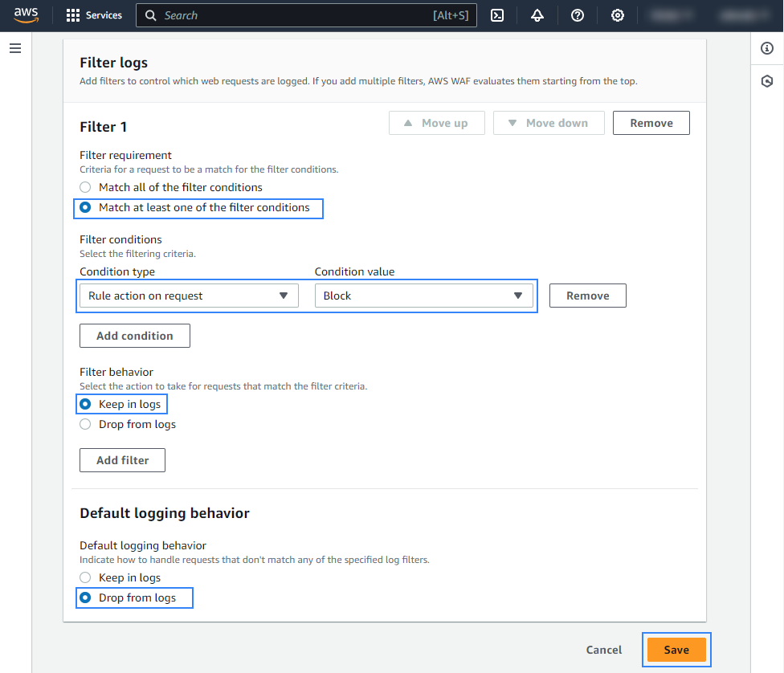Viewport: 784px width, 673px height.
Task: Cancel the filter changes
Action: (604, 650)
